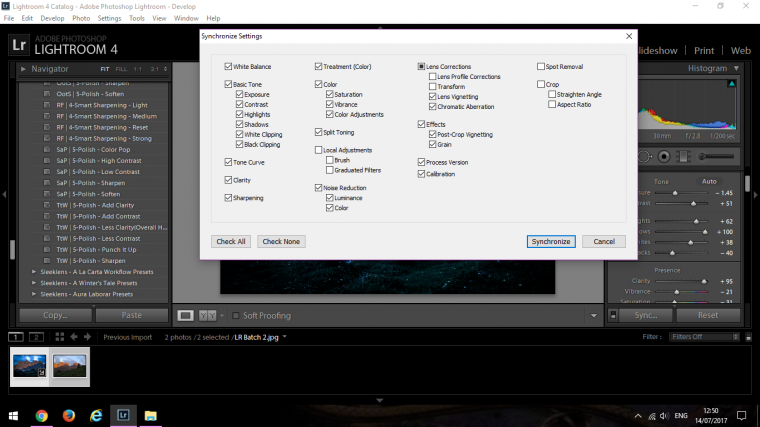Click the sync toggle switch beside Sync button

click(613, 315)
